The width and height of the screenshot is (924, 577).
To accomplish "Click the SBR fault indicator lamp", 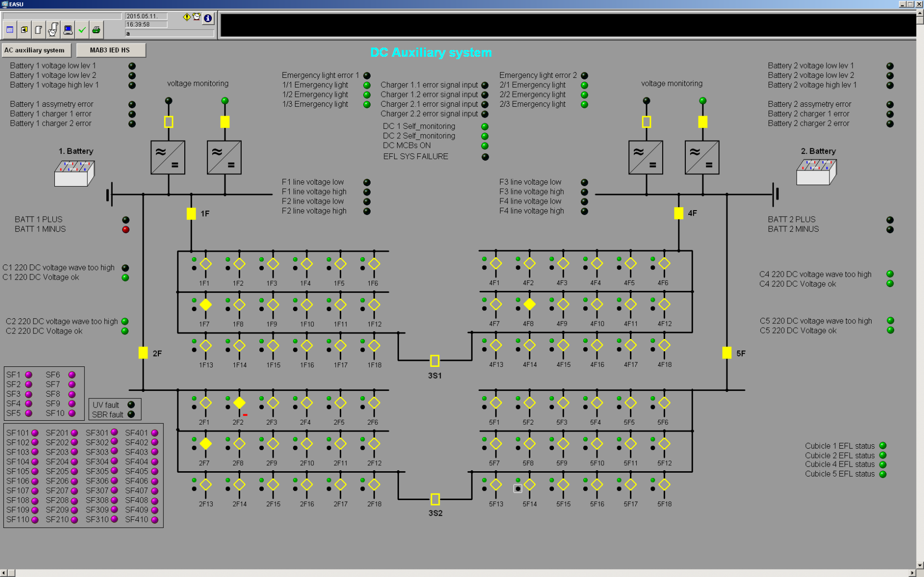I will click(x=131, y=414).
